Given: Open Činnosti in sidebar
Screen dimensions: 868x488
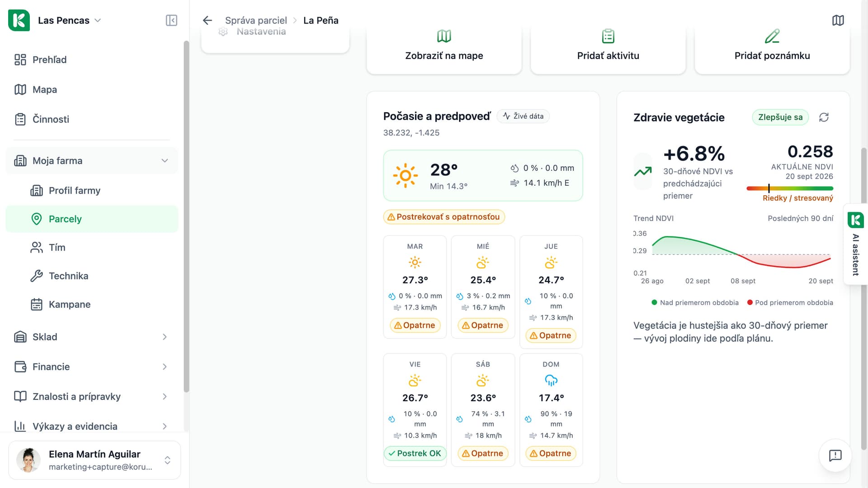Looking at the screenshot, I should 92,119.
